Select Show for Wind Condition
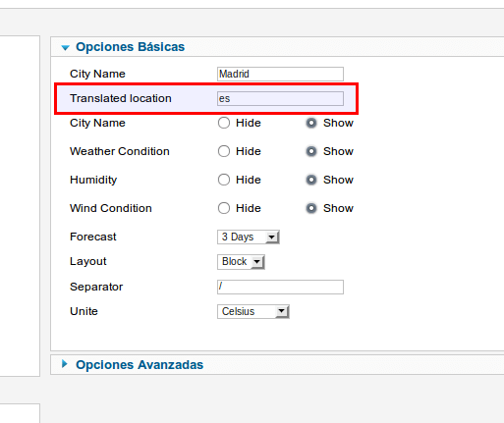 pyautogui.click(x=311, y=208)
